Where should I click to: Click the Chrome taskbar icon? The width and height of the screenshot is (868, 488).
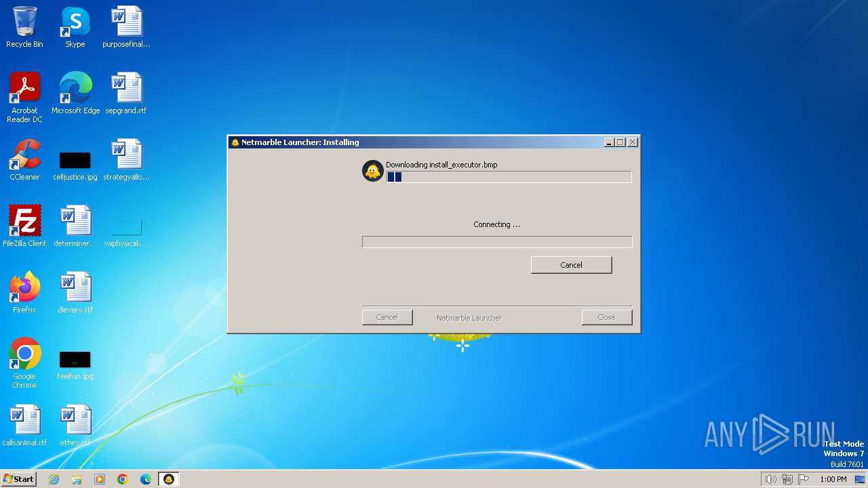pyautogui.click(x=123, y=479)
